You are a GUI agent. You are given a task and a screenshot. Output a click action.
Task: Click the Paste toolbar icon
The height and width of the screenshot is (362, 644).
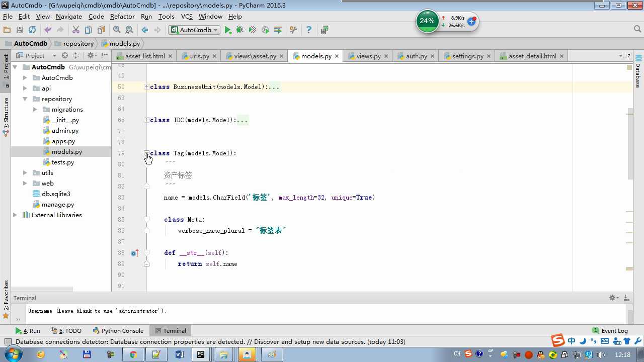101,30
